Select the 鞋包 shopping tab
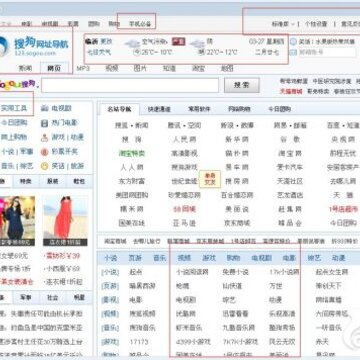This screenshot has height=360, width=360. tap(80, 181)
